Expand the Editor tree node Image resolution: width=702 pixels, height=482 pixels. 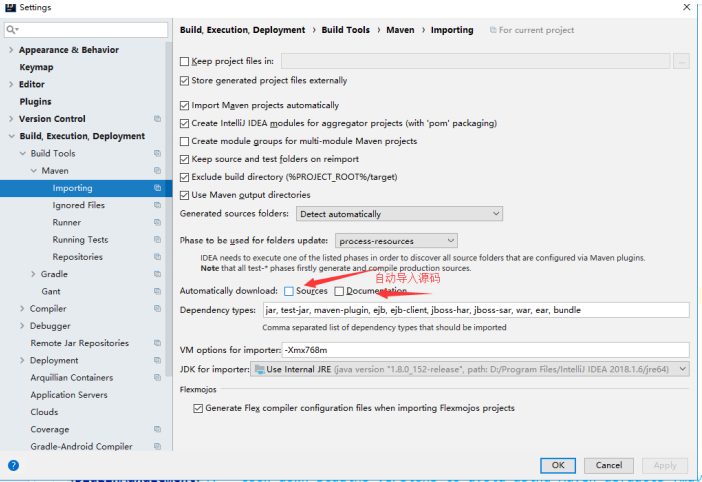[11, 84]
